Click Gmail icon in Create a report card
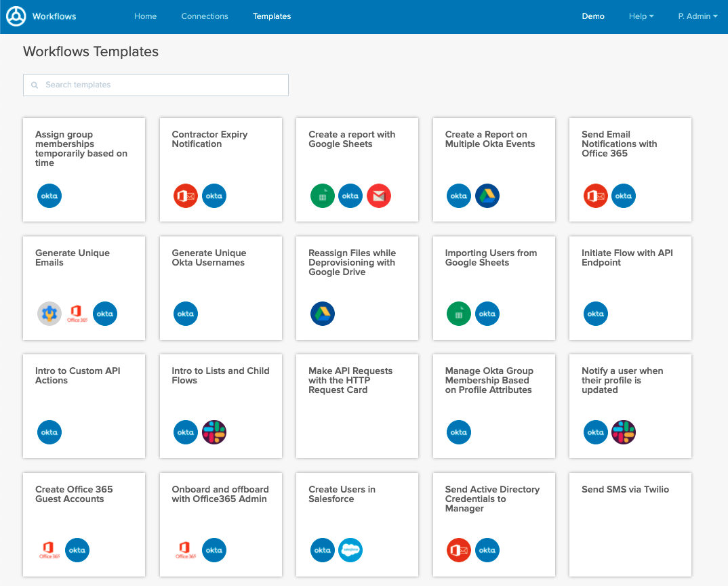The height and width of the screenshot is (586, 728). pyautogui.click(x=379, y=196)
